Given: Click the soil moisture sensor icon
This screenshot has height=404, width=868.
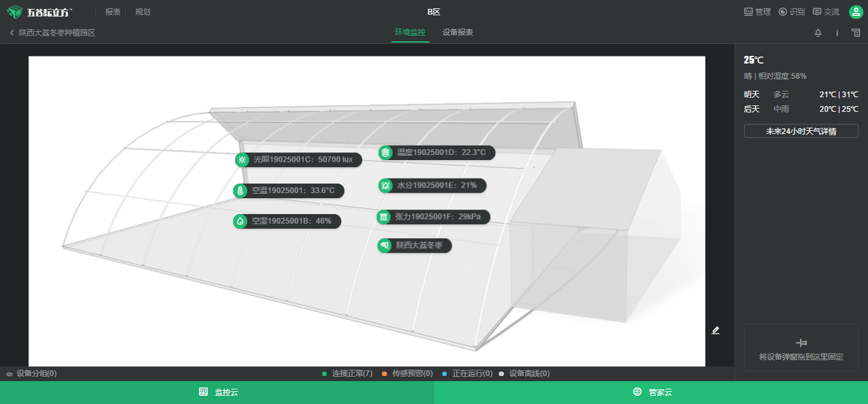Looking at the screenshot, I should click(x=385, y=185).
